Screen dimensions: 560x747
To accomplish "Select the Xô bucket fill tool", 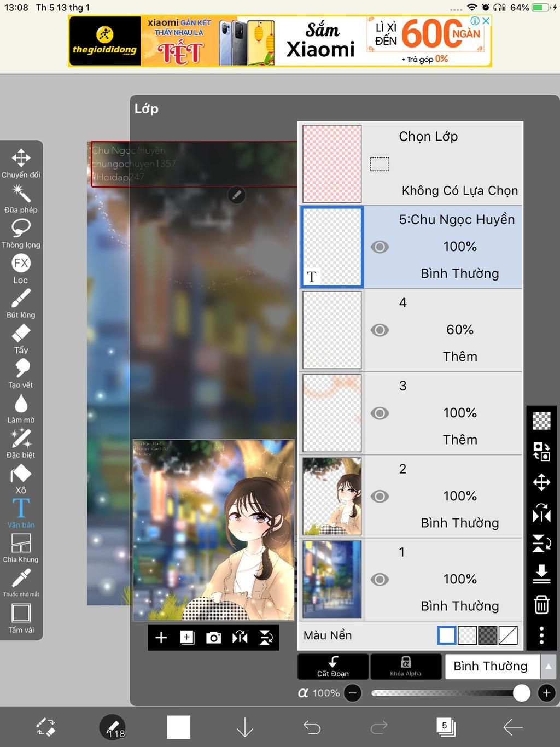I will pos(21,478).
